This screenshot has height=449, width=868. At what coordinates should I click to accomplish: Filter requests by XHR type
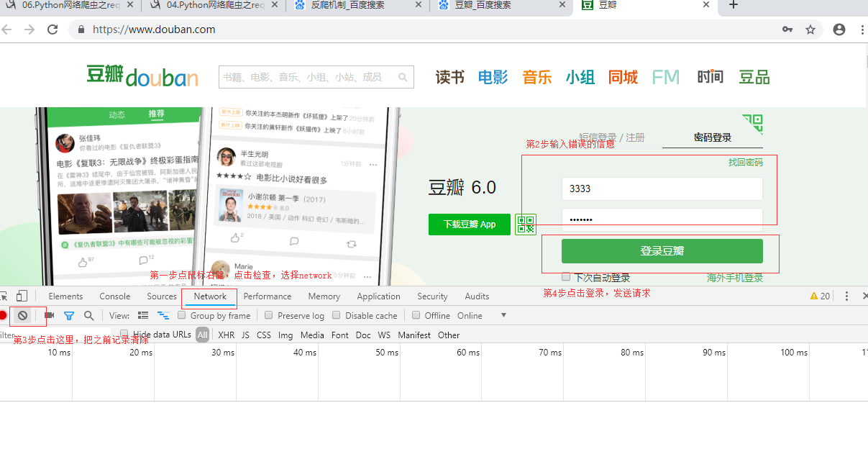tap(227, 335)
